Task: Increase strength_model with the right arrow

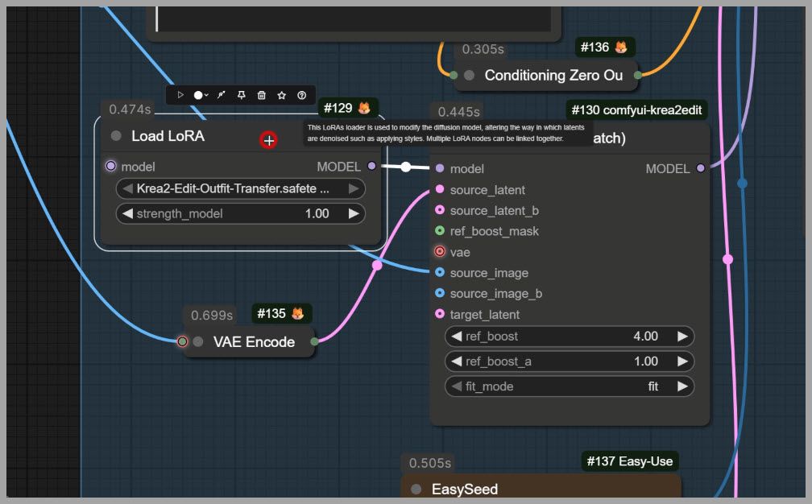Action: 354,213
